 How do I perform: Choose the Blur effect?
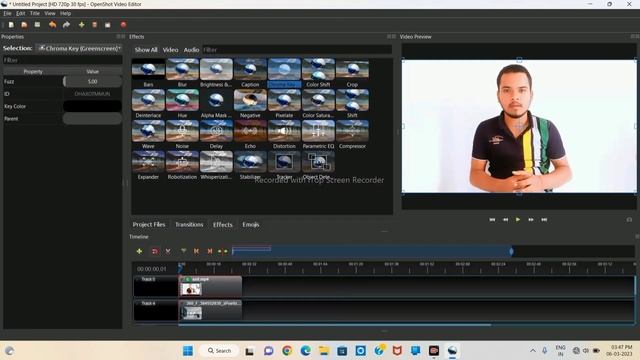pyautogui.click(x=182, y=73)
